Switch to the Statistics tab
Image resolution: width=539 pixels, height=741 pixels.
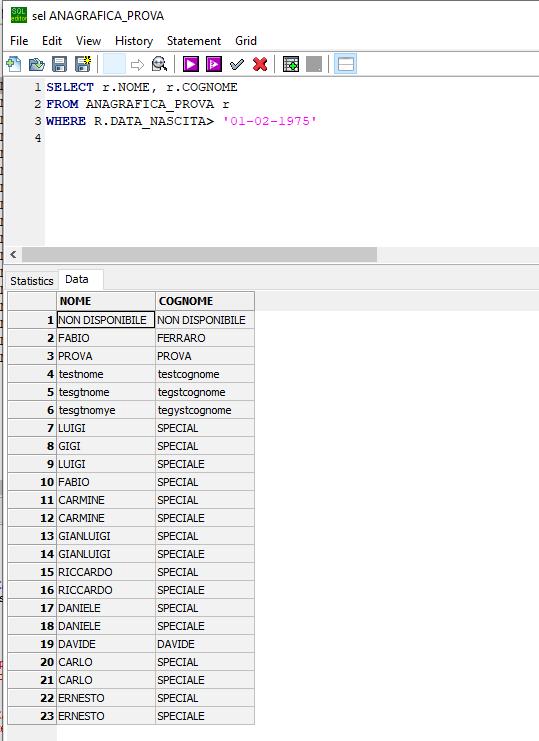coord(32,281)
